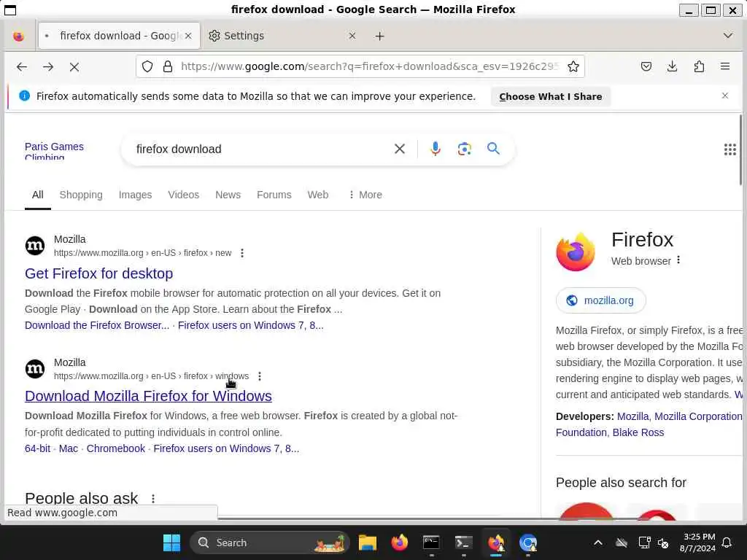
Task: Stop loading the page
Action: coord(74,66)
